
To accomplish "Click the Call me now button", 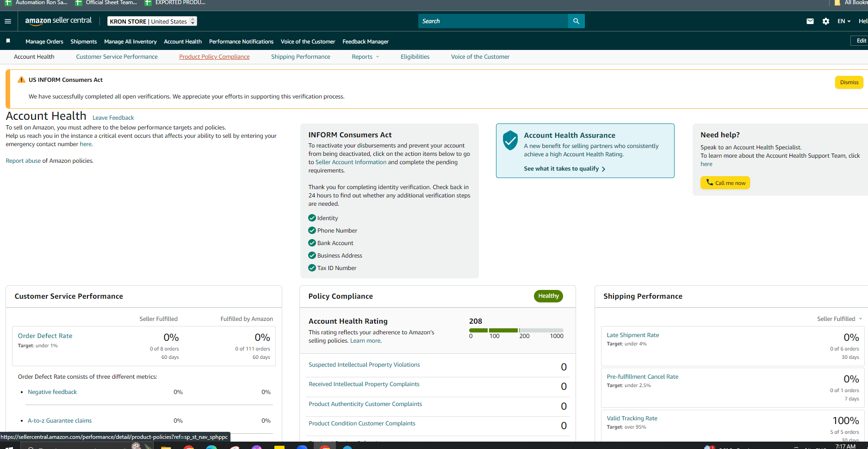I will 725,183.
